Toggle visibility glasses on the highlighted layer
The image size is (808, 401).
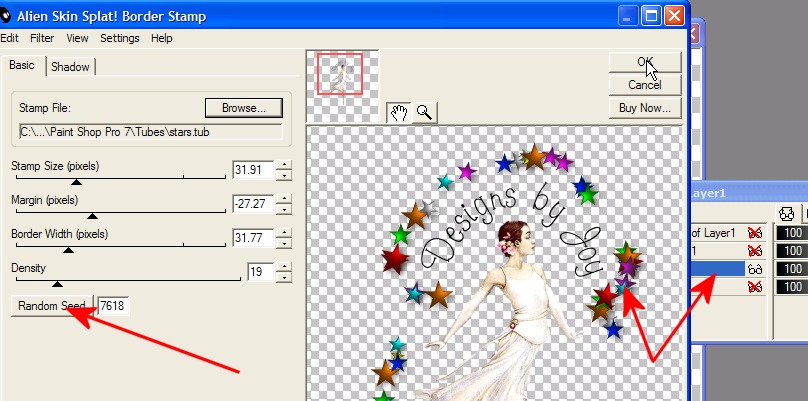point(755,269)
